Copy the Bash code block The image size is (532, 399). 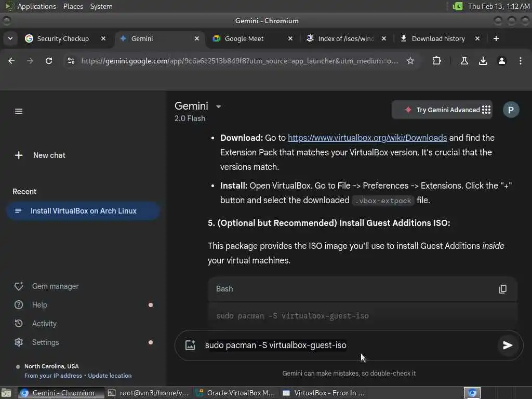coord(503,289)
